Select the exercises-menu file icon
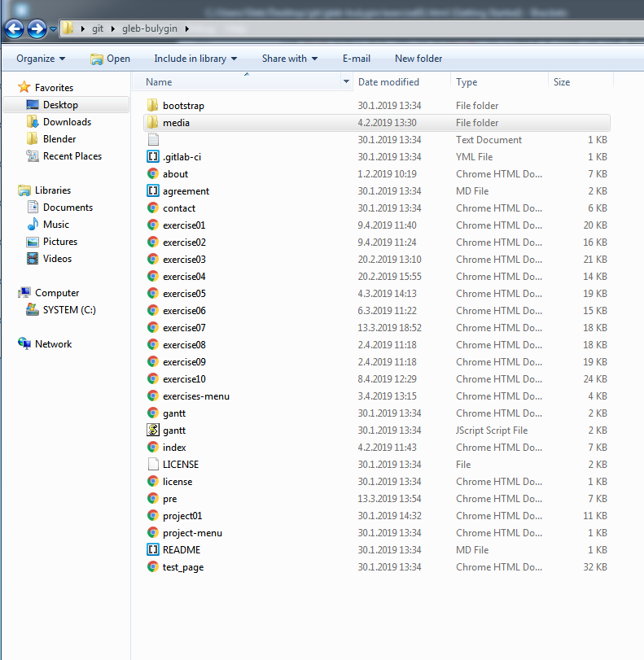The height and width of the screenshot is (660, 644). click(x=153, y=396)
